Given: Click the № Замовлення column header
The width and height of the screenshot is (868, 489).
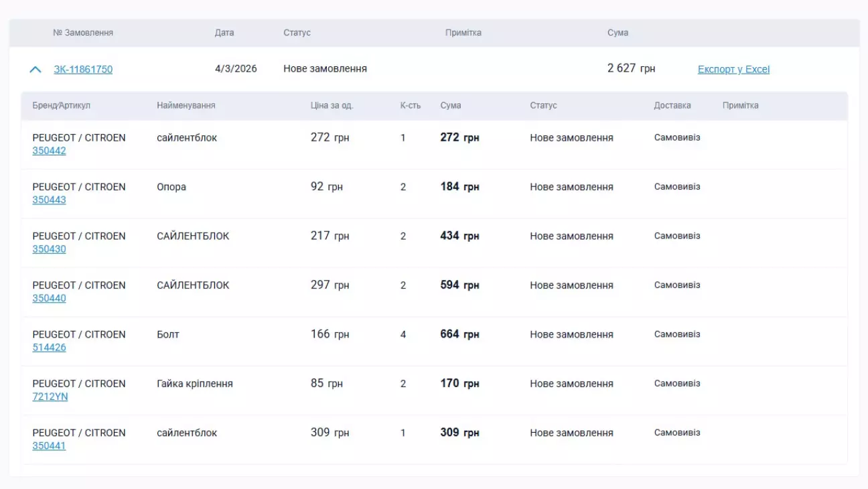Looking at the screenshot, I should [83, 33].
